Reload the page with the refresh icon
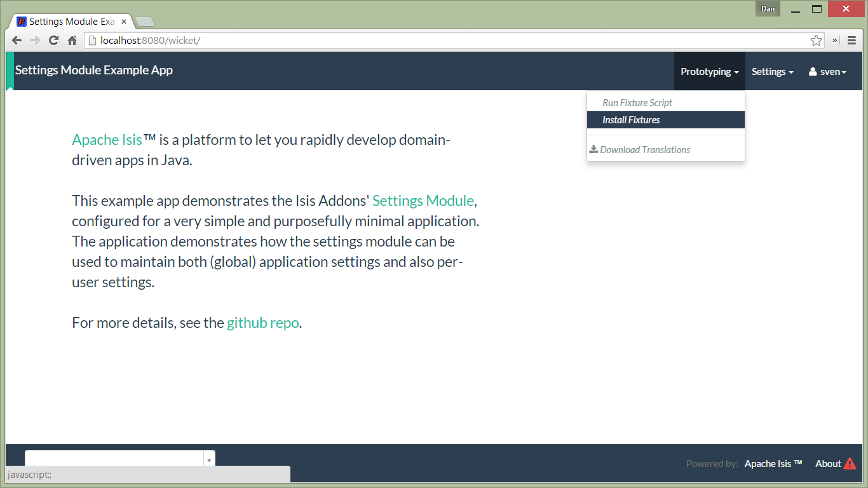This screenshot has width=868, height=488. 54,40
